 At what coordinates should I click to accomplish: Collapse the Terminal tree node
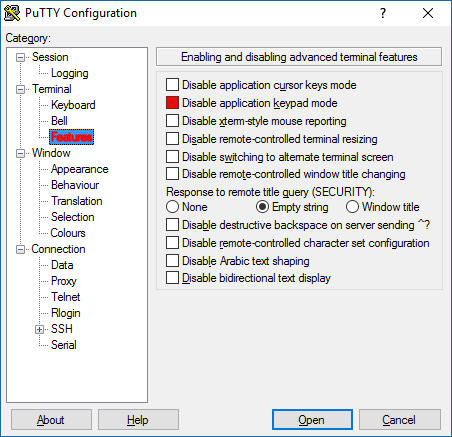click(x=20, y=90)
